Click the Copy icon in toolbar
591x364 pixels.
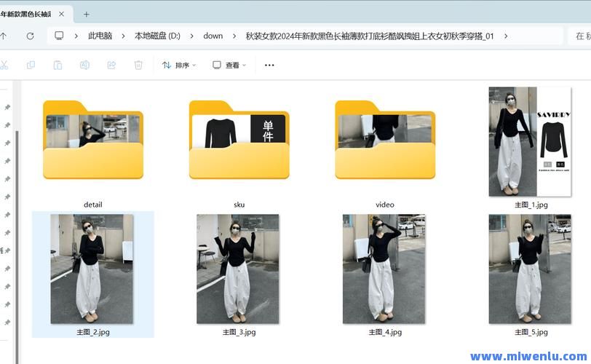tap(31, 65)
